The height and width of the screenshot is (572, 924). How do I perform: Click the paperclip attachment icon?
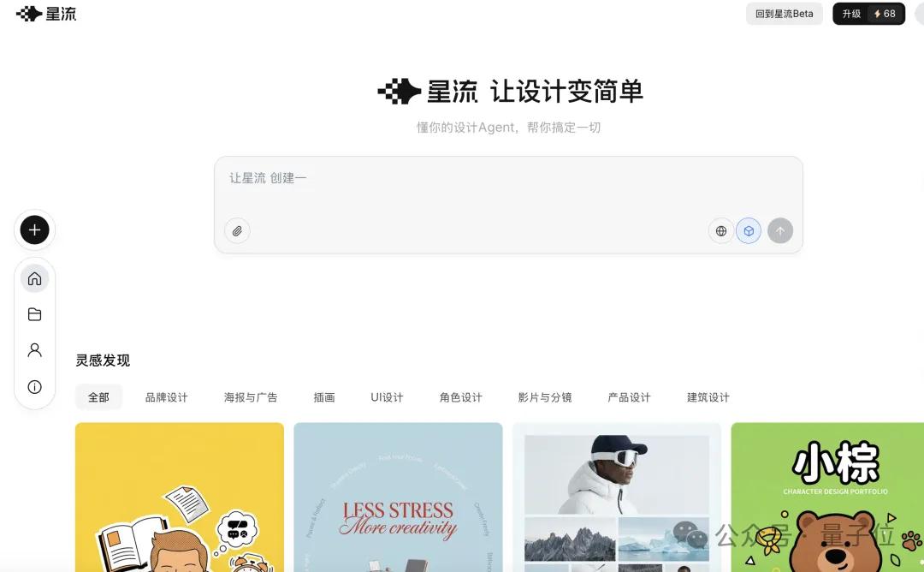coord(238,231)
